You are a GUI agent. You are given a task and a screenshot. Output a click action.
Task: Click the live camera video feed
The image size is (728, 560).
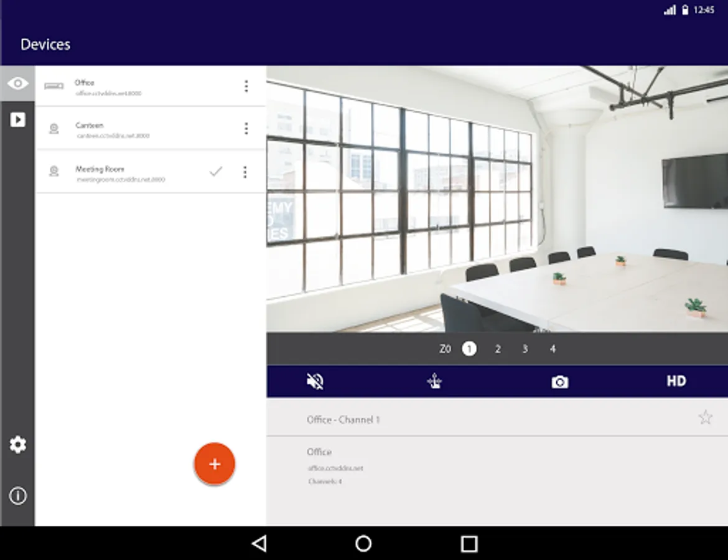click(497, 198)
